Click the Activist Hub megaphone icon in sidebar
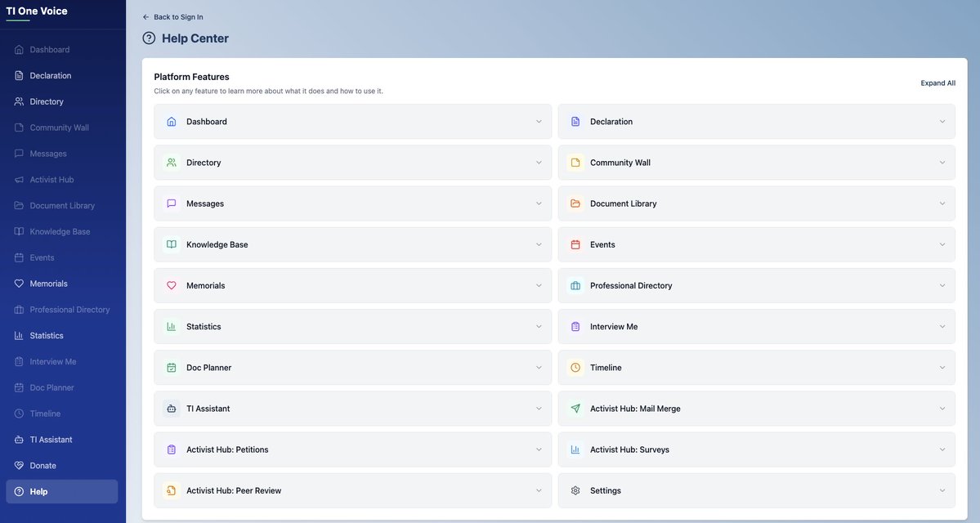The width and height of the screenshot is (980, 523). pos(19,179)
